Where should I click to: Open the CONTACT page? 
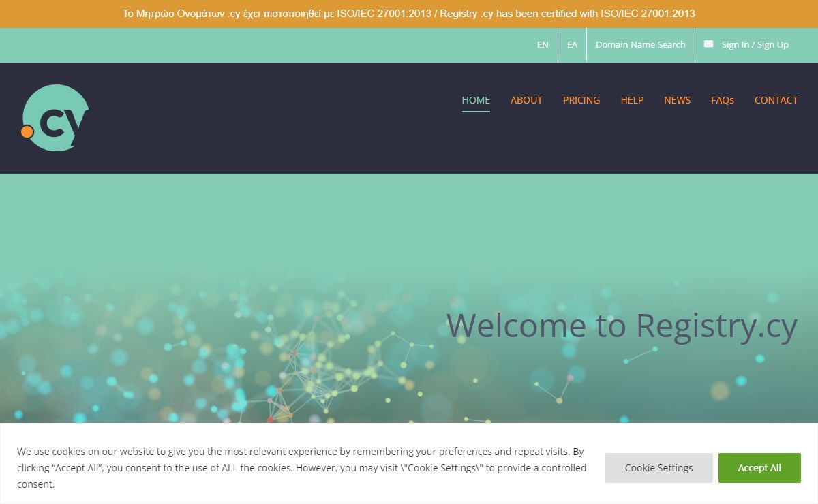coord(776,100)
